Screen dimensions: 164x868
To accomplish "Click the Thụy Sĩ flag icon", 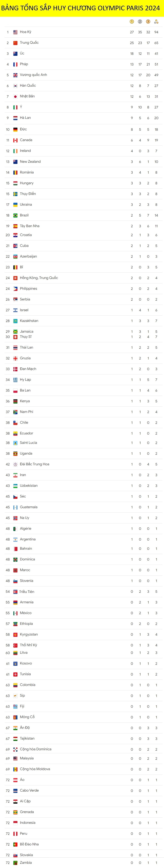I will 15,337.
